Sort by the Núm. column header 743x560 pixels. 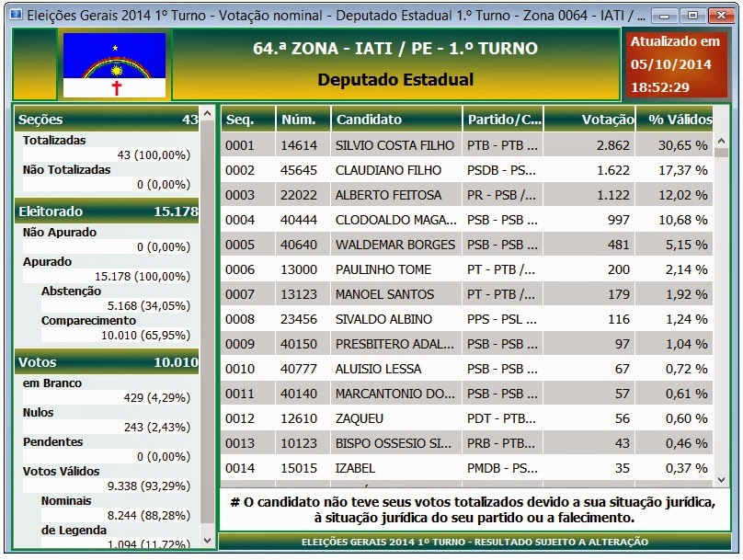(x=303, y=119)
